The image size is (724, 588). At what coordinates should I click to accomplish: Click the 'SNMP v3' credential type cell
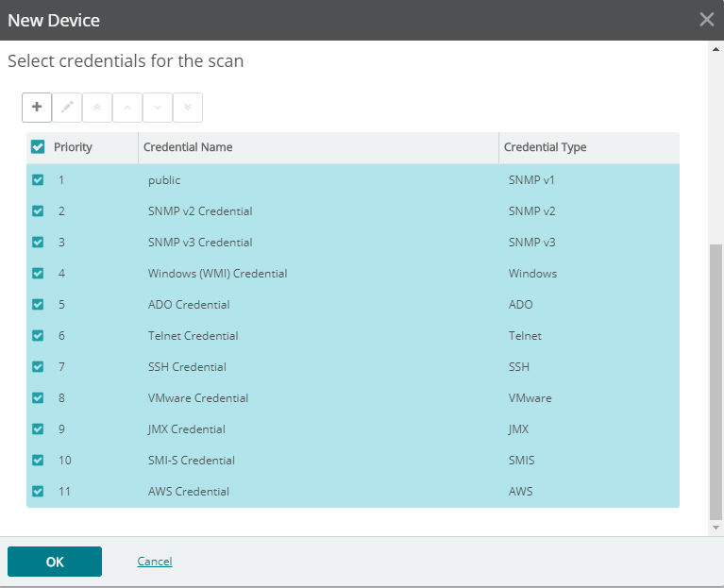(532, 243)
